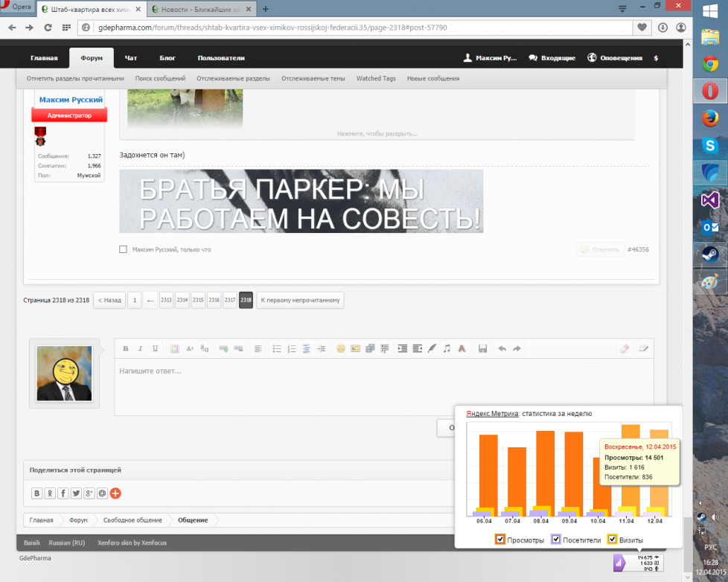The height and width of the screenshot is (582, 728).
Task: Toggle bold formatting in the reply editor
Action: [x=126, y=348]
